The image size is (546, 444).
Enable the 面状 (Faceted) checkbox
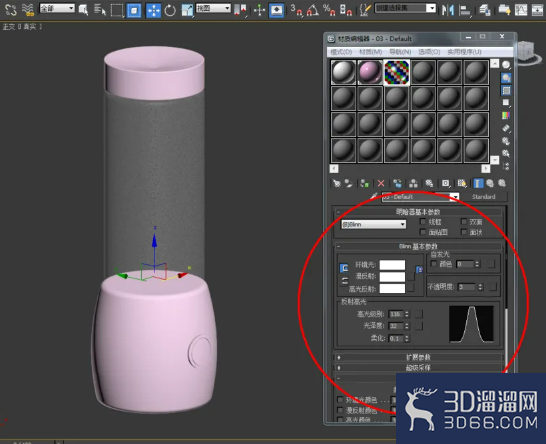point(464,232)
